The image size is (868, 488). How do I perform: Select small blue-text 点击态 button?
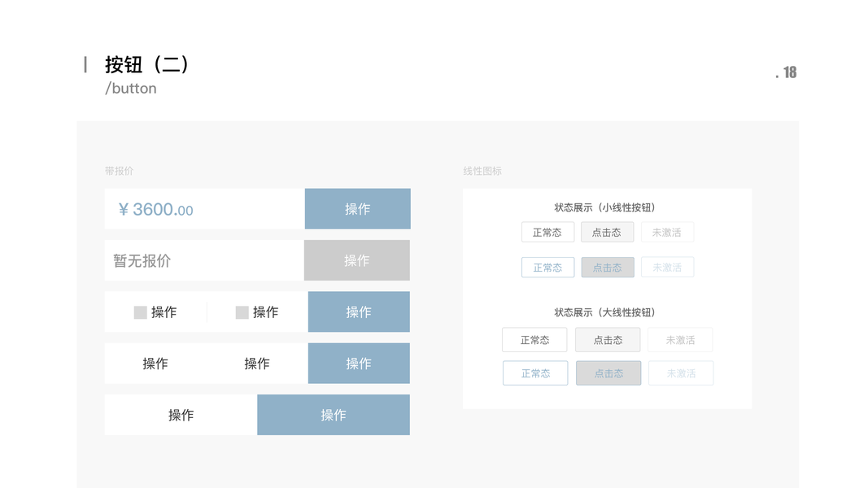607,268
